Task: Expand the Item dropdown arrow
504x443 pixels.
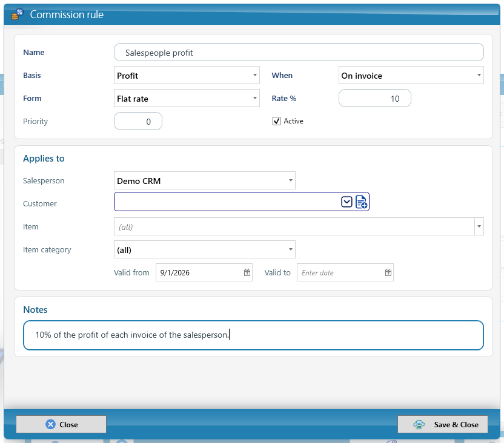Action: click(479, 226)
